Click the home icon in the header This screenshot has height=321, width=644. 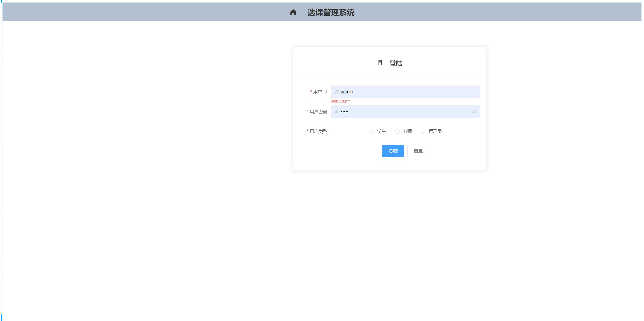pyautogui.click(x=293, y=12)
